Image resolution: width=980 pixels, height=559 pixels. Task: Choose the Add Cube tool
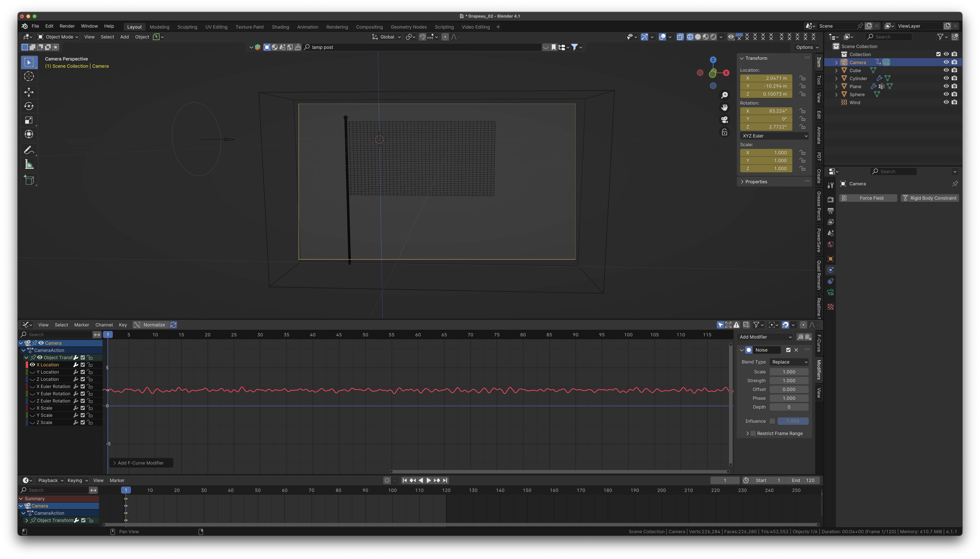[x=29, y=180]
